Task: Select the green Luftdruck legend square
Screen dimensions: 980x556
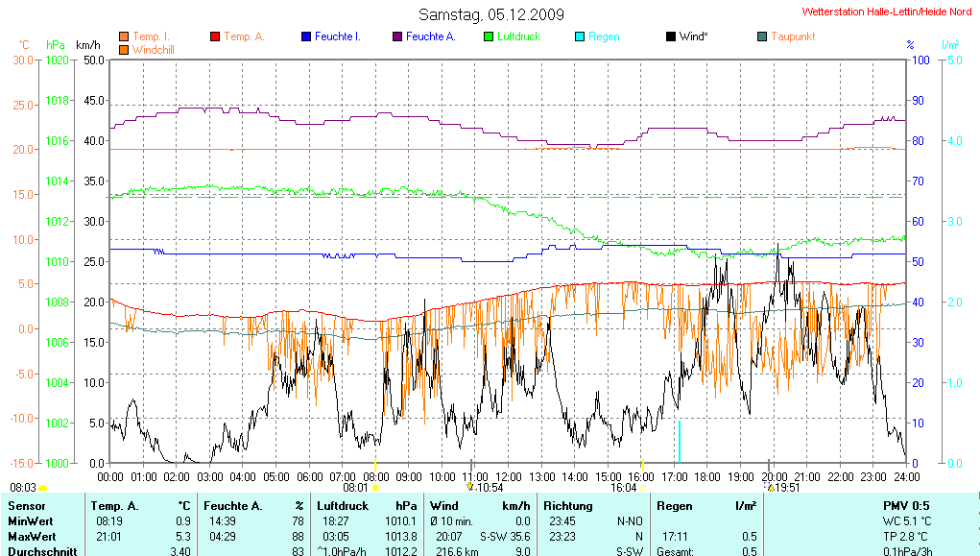Action: [x=489, y=36]
